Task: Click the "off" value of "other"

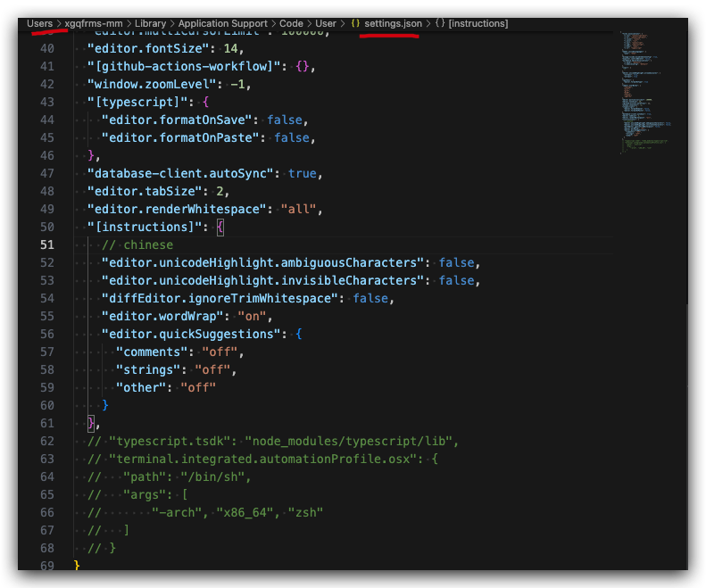Action: tap(198, 387)
